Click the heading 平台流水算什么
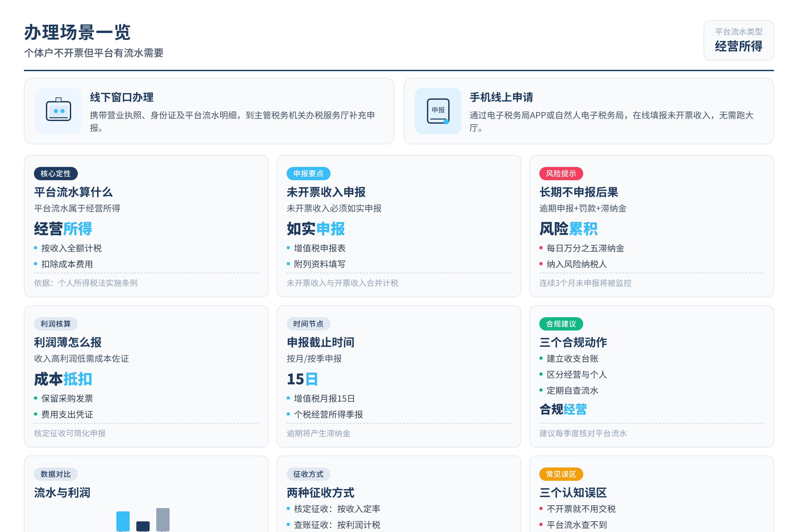798x532 pixels. tap(73, 193)
